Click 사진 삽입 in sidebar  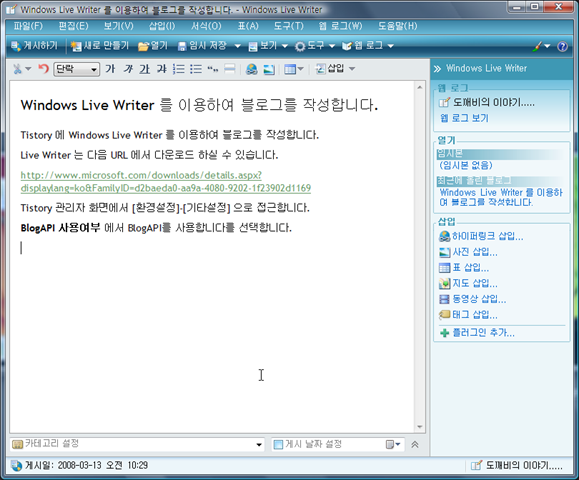[x=468, y=252]
